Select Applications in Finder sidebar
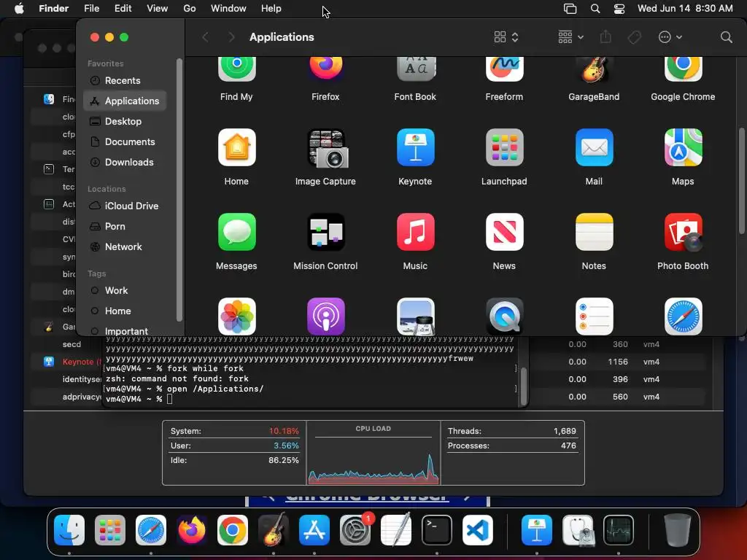Image resolution: width=747 pixels, height=560 pixels. pyautogui.click(x=125, y=101)
